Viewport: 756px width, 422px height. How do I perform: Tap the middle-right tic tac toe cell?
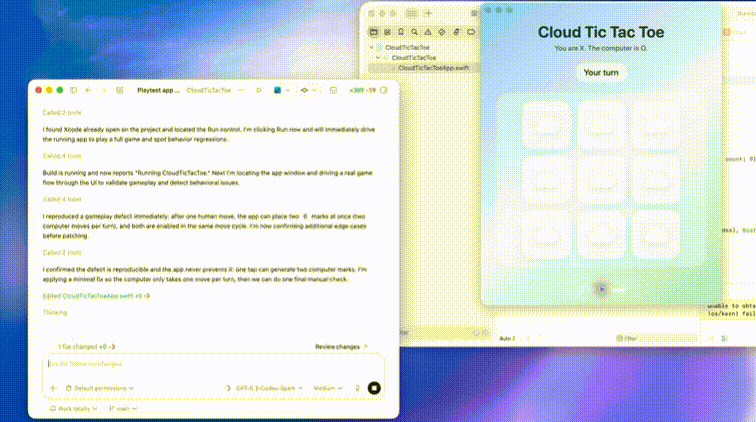click(656, 180)
